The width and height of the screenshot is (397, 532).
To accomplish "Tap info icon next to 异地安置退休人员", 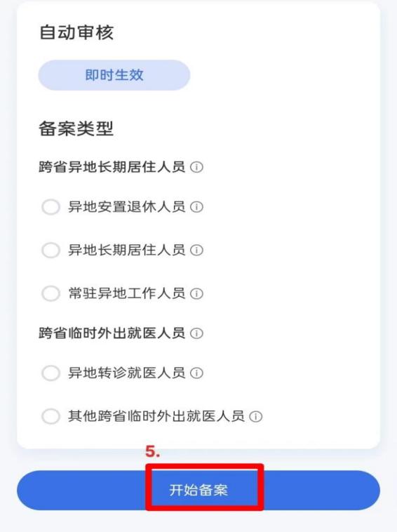I will [196, 207].
